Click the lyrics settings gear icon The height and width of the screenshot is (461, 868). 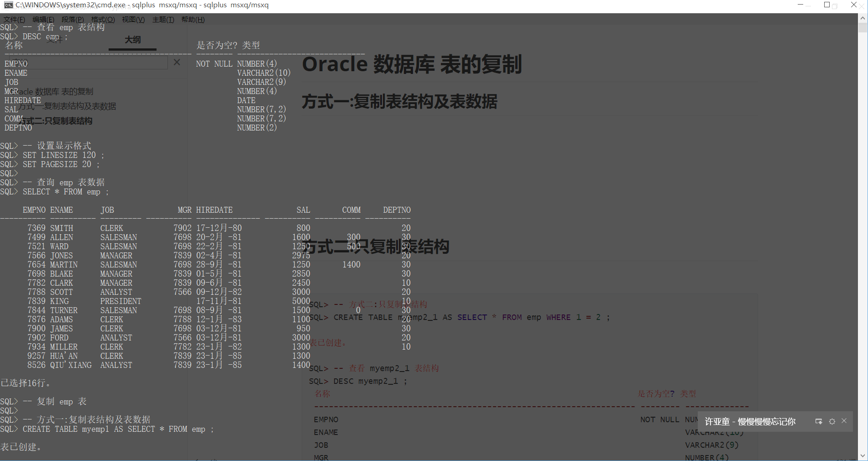(x=832, y=421)
